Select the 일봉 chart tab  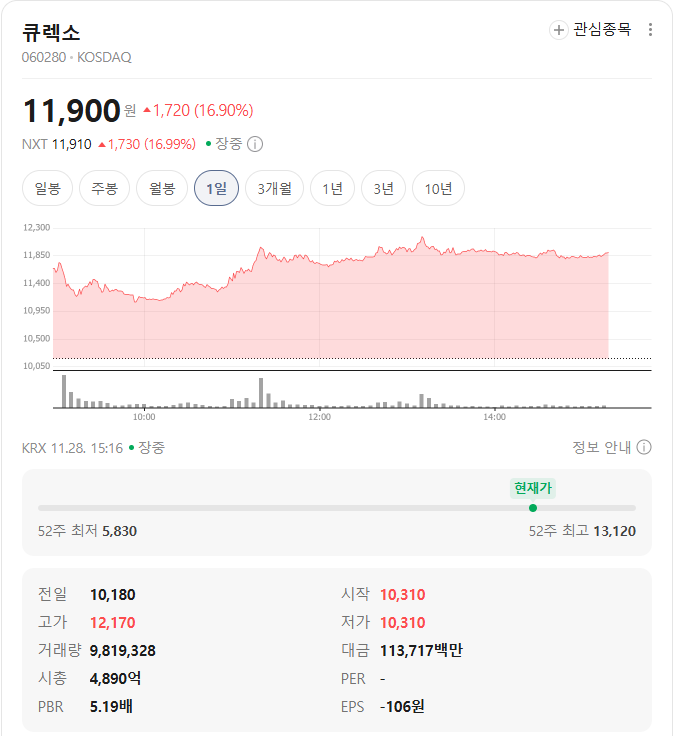47,188
